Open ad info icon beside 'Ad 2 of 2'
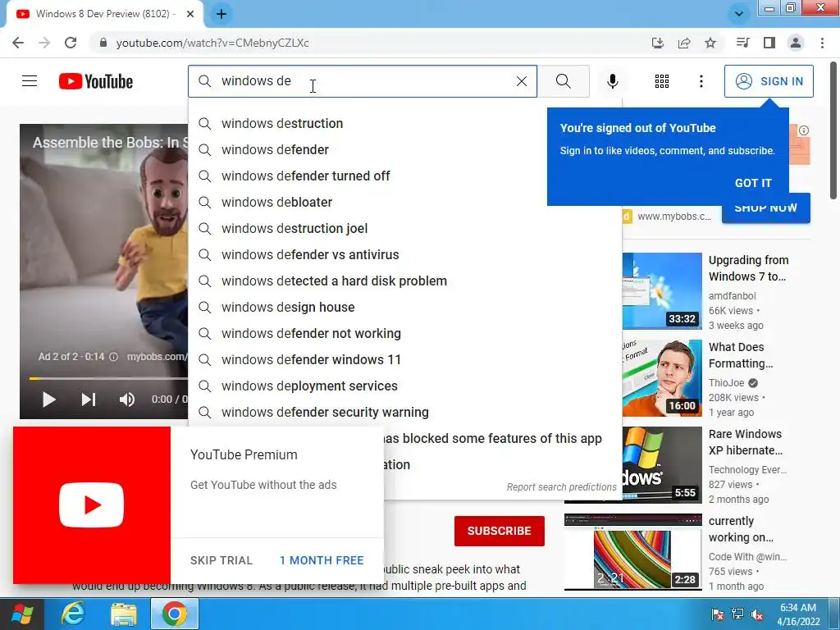 (113, 357)
